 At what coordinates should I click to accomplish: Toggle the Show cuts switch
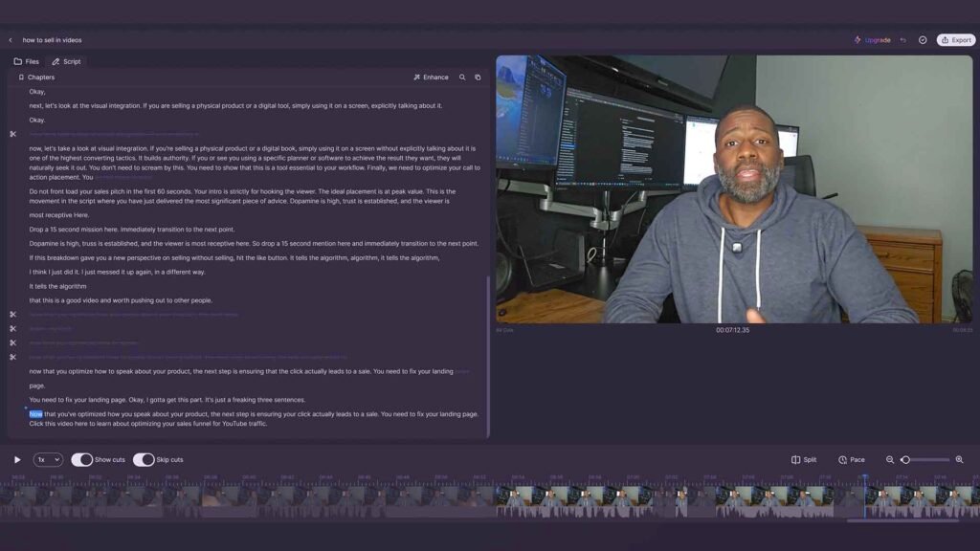coord(82,460)
